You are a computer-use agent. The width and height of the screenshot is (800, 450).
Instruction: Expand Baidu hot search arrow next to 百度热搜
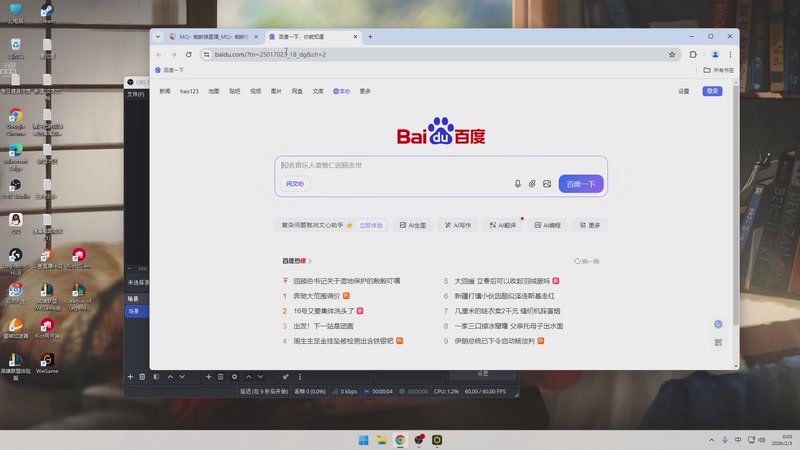[310, 261]
